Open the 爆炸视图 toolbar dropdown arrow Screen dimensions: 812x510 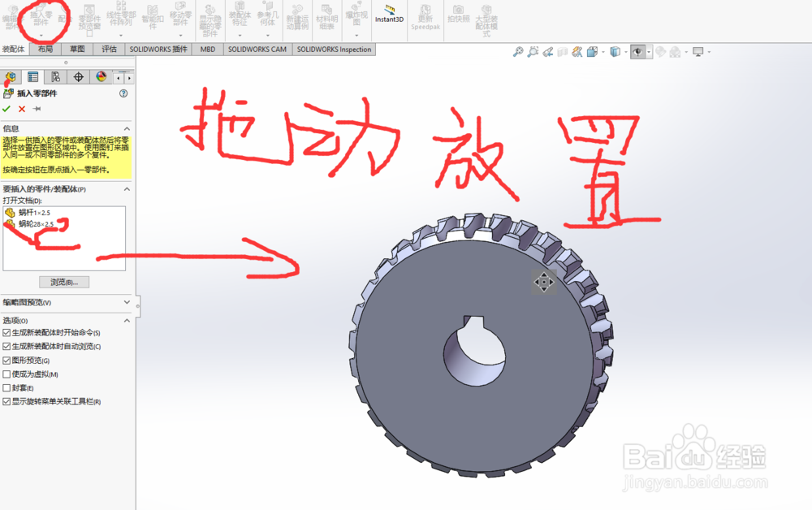(356, 35)
